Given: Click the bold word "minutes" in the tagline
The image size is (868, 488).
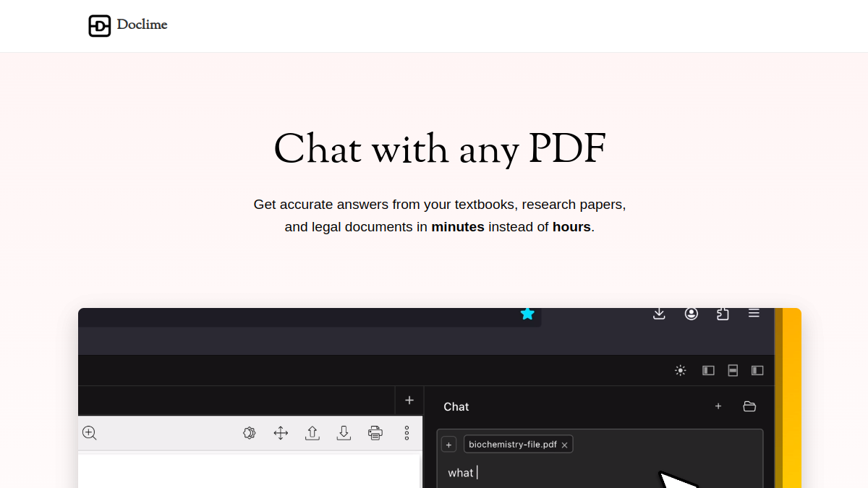Looking at the screenshot, I should click(x=458, y=226).
